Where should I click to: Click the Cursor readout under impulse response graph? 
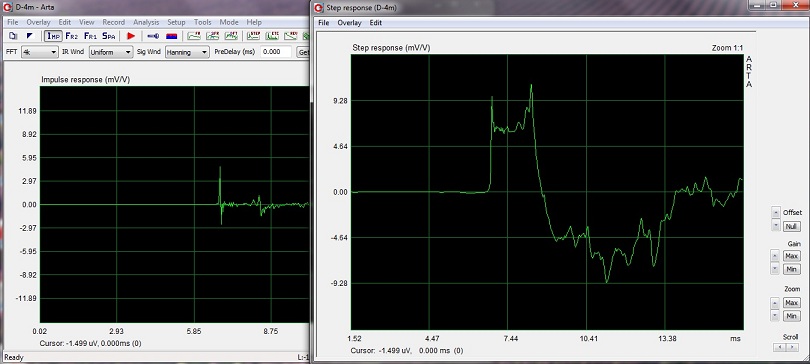[90, 343]
